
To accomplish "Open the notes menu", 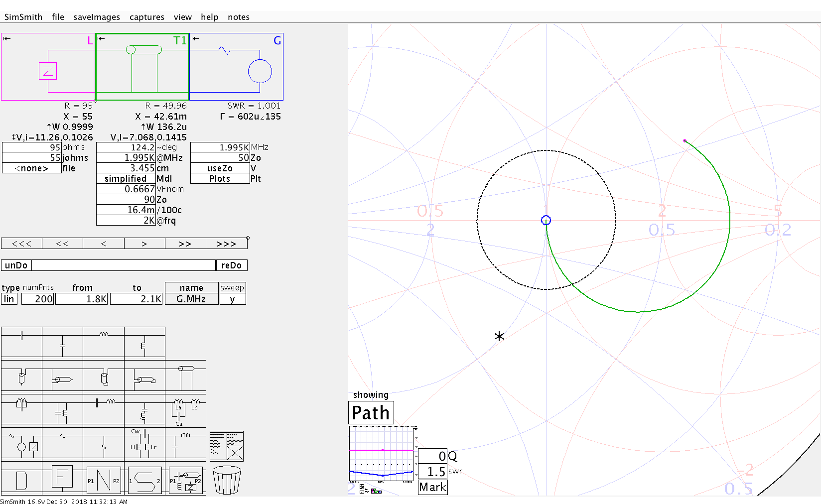I will point(239,17).
